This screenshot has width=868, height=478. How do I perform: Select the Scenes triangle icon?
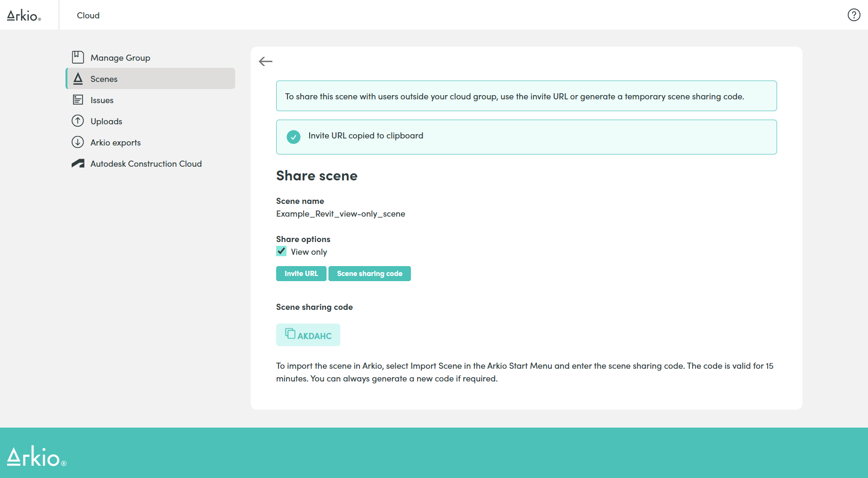(x=78, y=79)
